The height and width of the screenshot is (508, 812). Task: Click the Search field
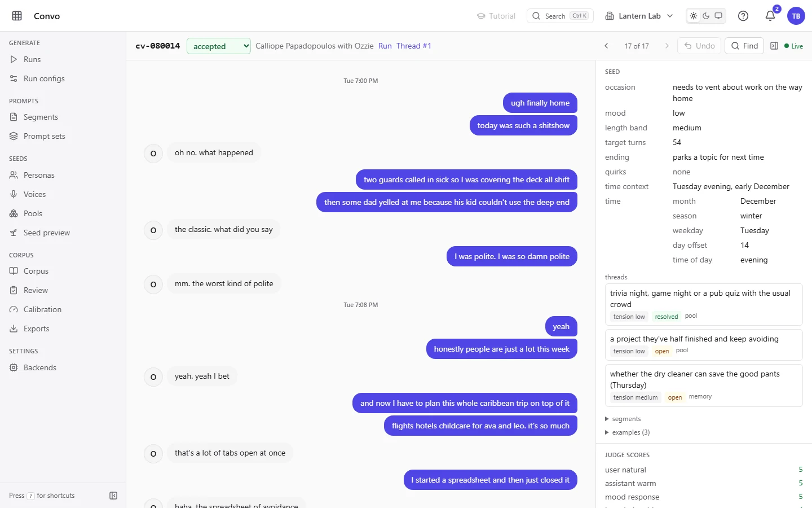tap(561, 16)
